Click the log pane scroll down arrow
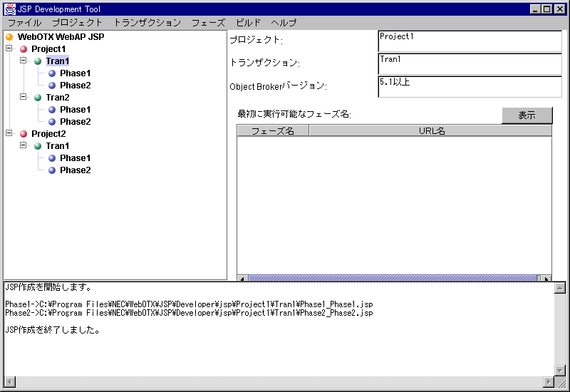Viewport: 570px width, 392px height. click(560, 371)
